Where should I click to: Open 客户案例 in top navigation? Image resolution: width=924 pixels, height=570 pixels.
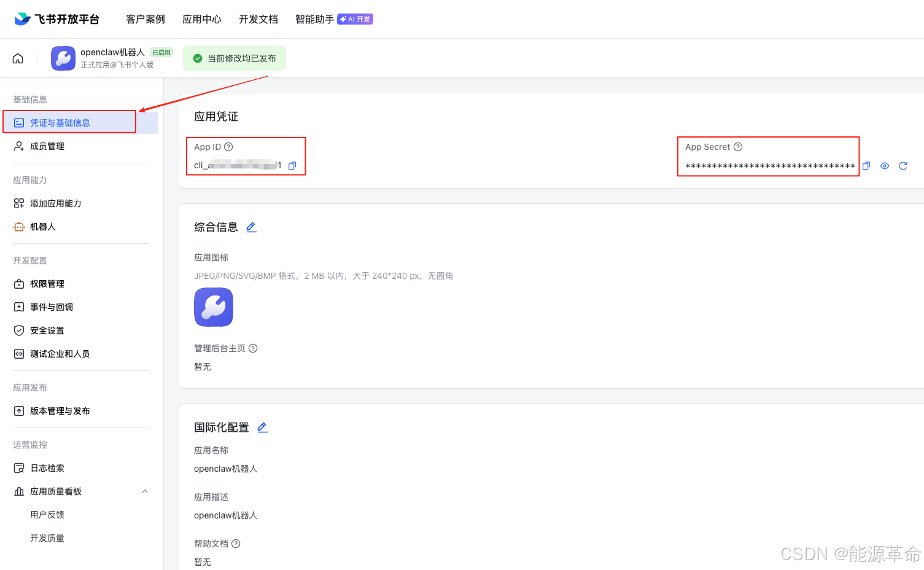(x=146, y=19)
